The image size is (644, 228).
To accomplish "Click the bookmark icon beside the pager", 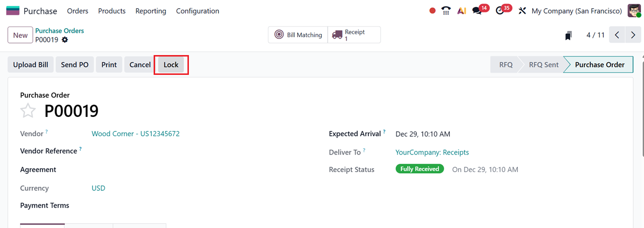I will point(568,35).
